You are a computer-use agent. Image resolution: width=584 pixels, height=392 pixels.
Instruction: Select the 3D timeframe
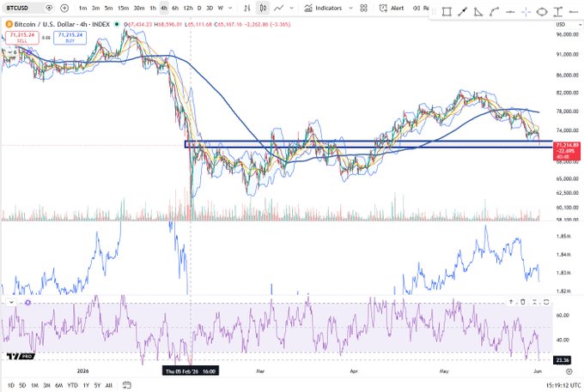210,8
